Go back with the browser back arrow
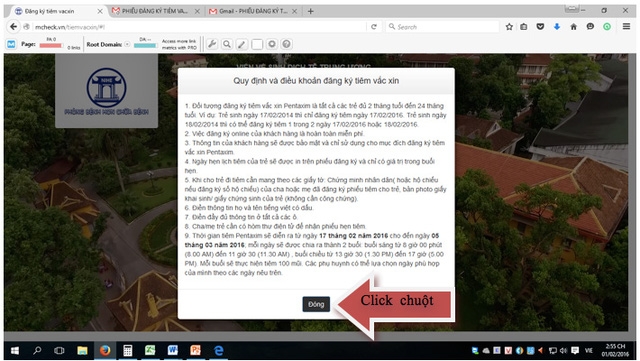Viewport: 640px width, 361px height. click(x=13, y=27)
